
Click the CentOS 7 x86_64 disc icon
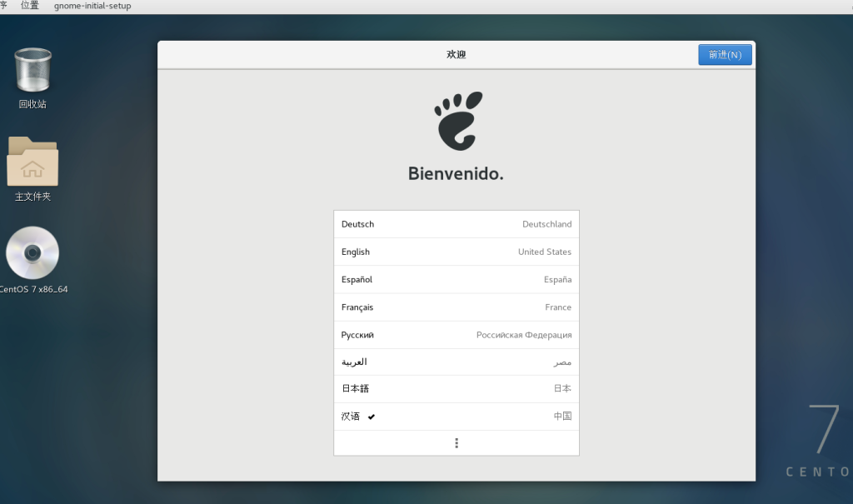(x=32, y=253)
